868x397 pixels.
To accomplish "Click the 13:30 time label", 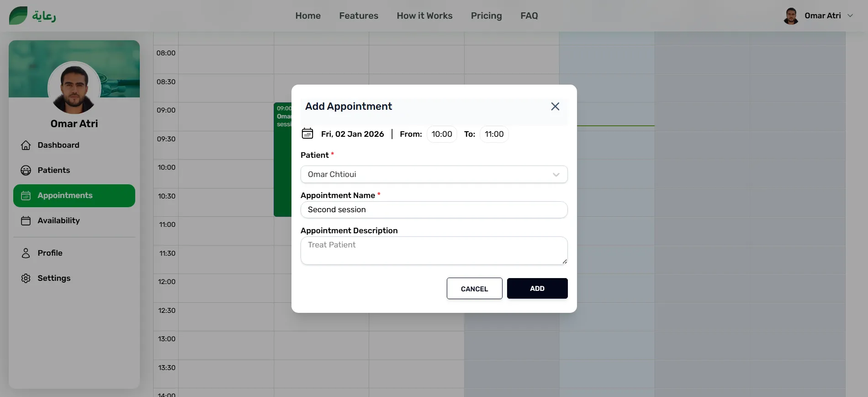I will [x=166, y=368].
